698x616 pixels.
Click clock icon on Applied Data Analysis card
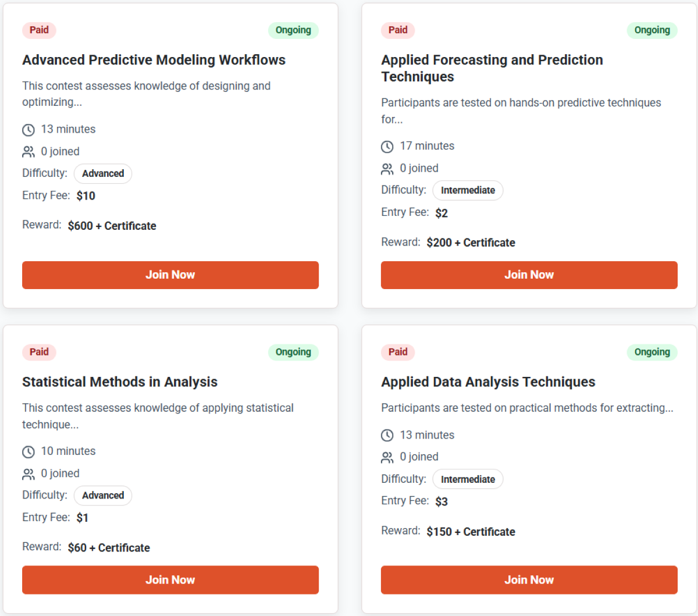[x=387, y=435]
